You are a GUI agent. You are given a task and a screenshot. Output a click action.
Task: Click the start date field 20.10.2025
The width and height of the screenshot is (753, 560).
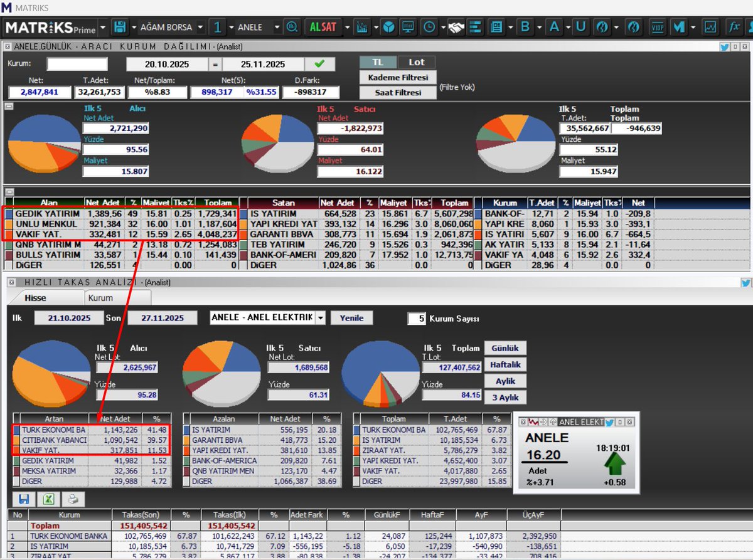[x=167, y=65]
